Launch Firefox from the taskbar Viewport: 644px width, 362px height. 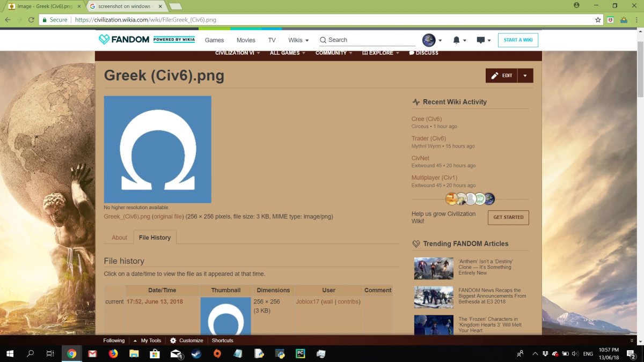click(x=113, y=354)
